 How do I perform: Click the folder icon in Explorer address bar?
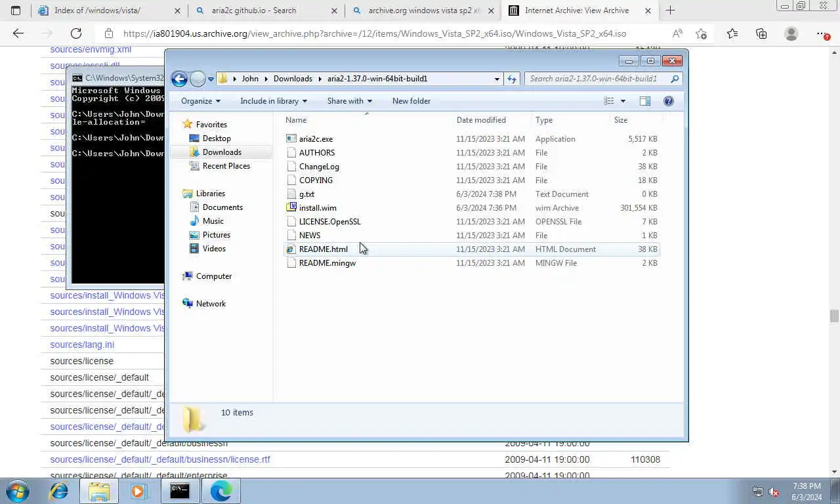click(x=223, y=79)
